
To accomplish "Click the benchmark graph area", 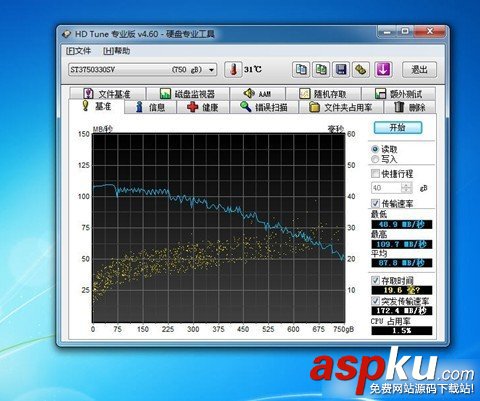I will tap(219, 228).
